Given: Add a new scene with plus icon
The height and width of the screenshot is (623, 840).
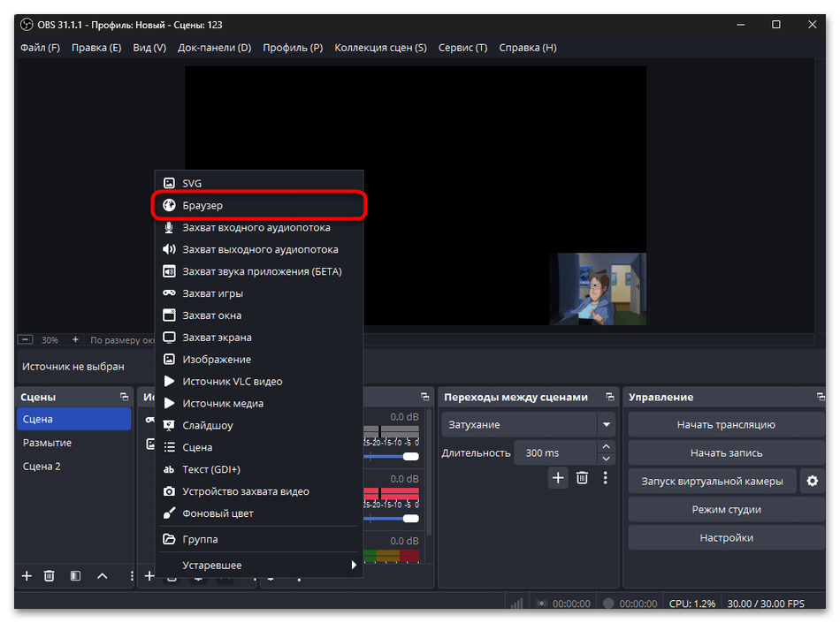Looking at the screenshot, I should click(27, 576).
